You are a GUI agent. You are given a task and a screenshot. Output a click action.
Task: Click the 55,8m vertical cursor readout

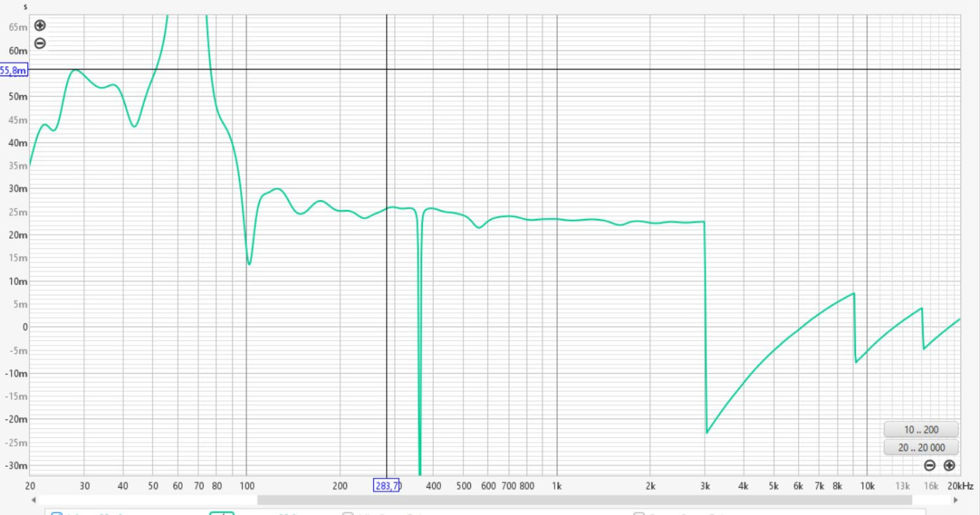(x=13, y=70)
